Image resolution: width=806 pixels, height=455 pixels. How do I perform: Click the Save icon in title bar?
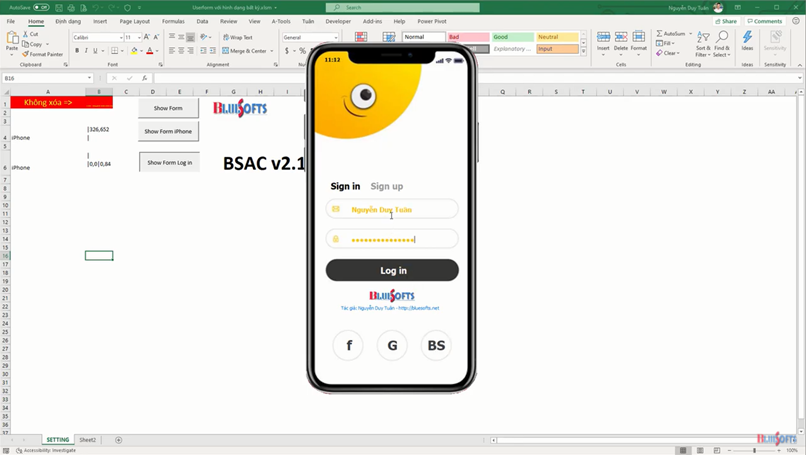(x=59, y=8)
